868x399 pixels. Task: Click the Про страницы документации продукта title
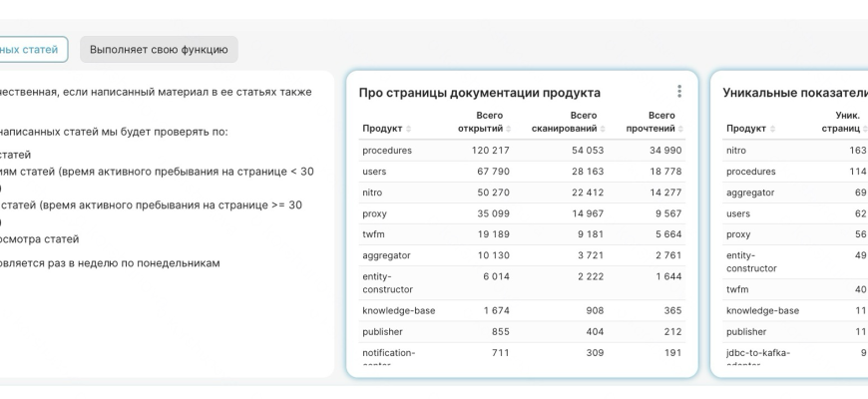click(479, 93)
